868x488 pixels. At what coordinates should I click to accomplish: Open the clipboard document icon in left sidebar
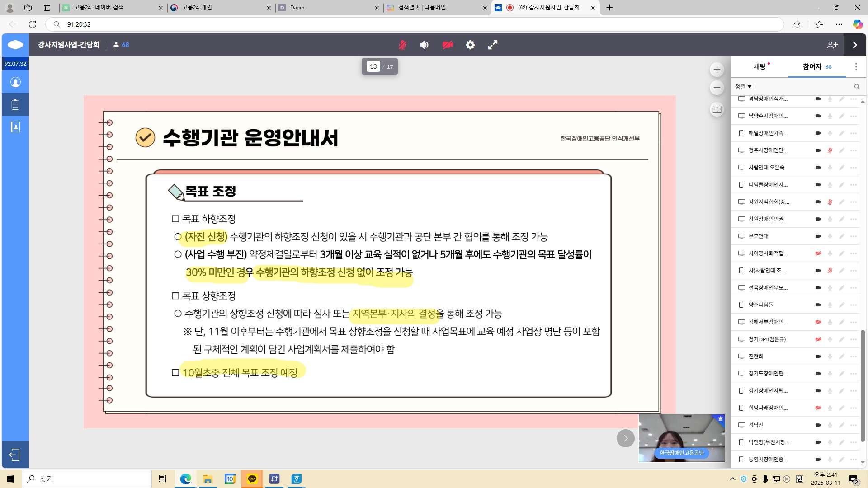[x=15, y=104]
